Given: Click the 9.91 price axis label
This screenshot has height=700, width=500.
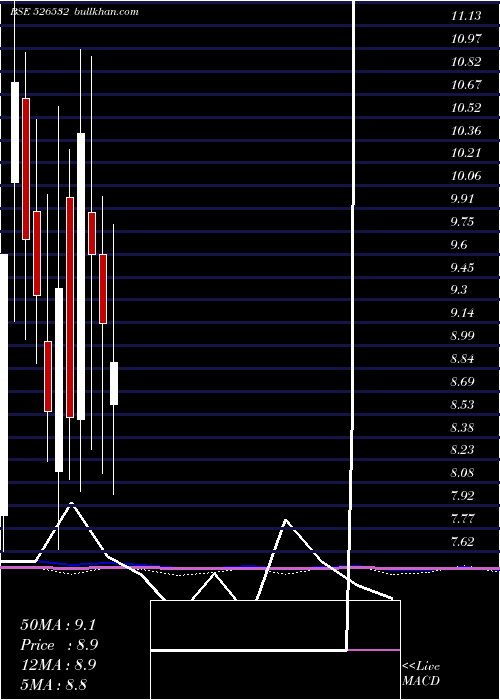Looking at the screenshot, I should (462, 199).
